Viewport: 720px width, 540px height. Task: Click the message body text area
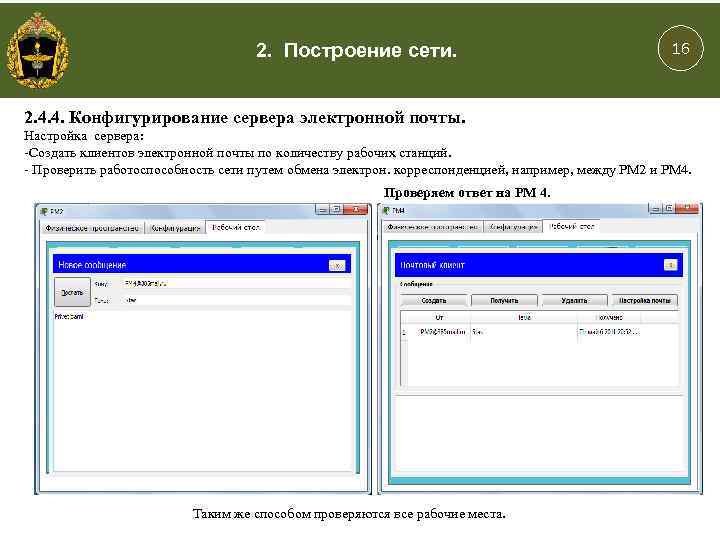point(202,390)
